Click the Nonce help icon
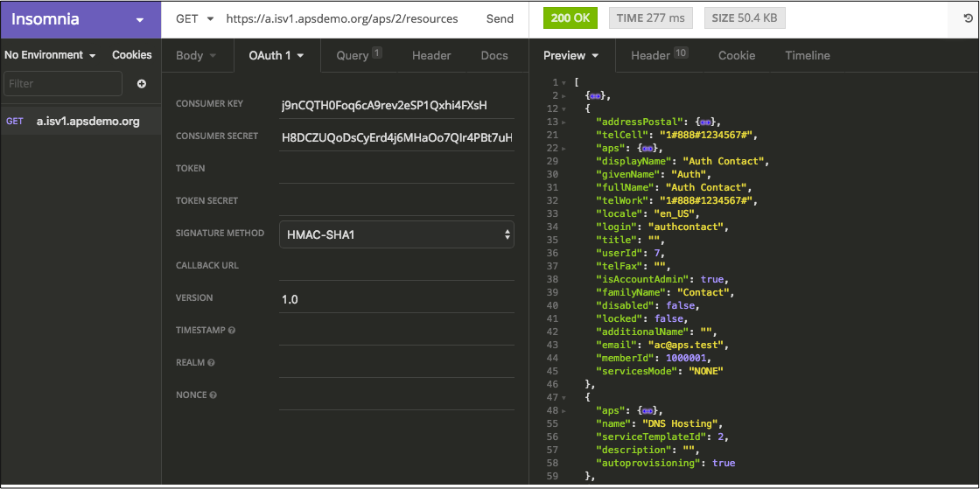Screen dimensions: 980x489 [213, 395]
